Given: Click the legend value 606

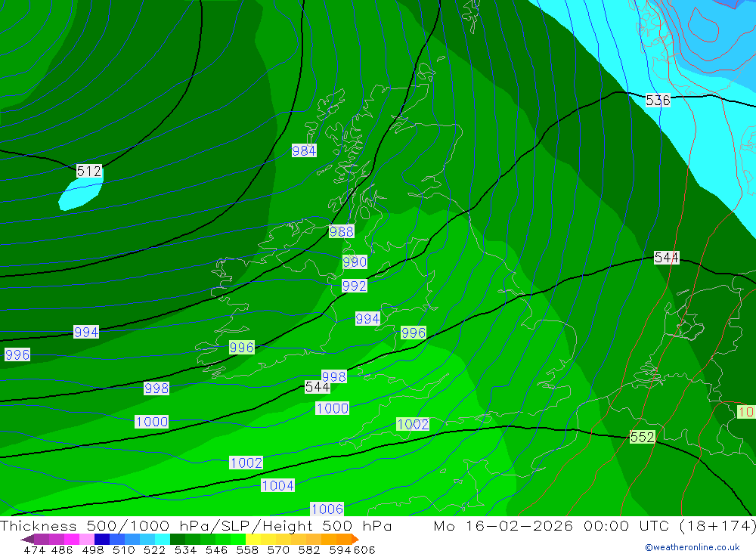Looking at the screenshot, I should pyautogui.click(x=364, y=549).
